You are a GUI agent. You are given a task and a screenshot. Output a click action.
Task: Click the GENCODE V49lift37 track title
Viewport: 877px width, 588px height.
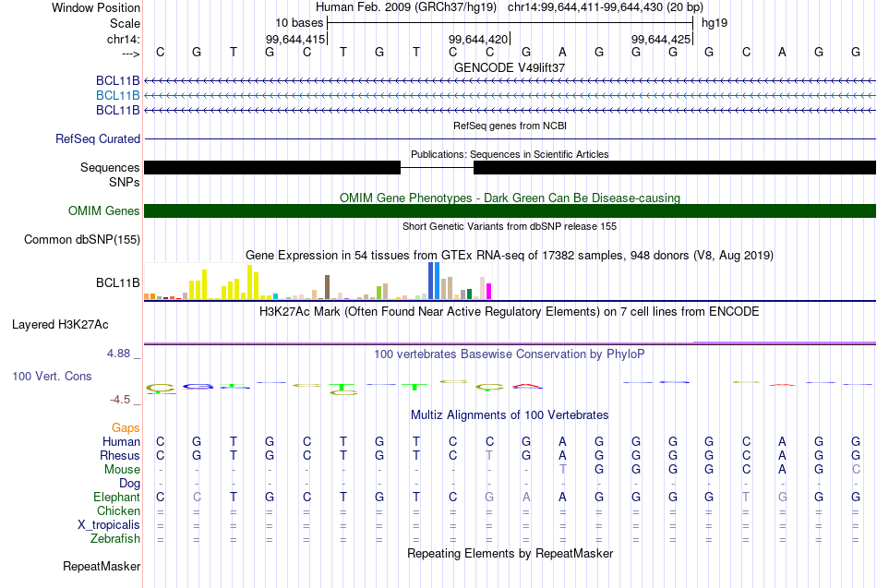pyautogui.click(x=510, y=67)
